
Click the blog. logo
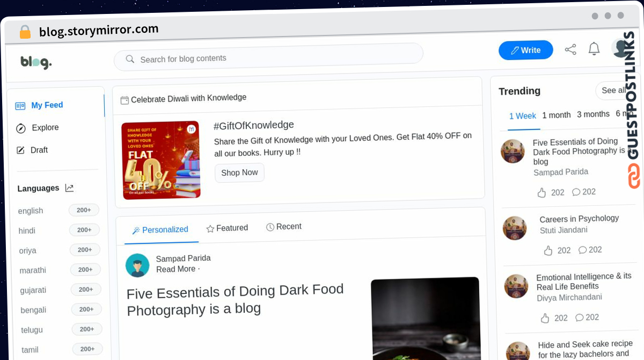pos(36,62)
